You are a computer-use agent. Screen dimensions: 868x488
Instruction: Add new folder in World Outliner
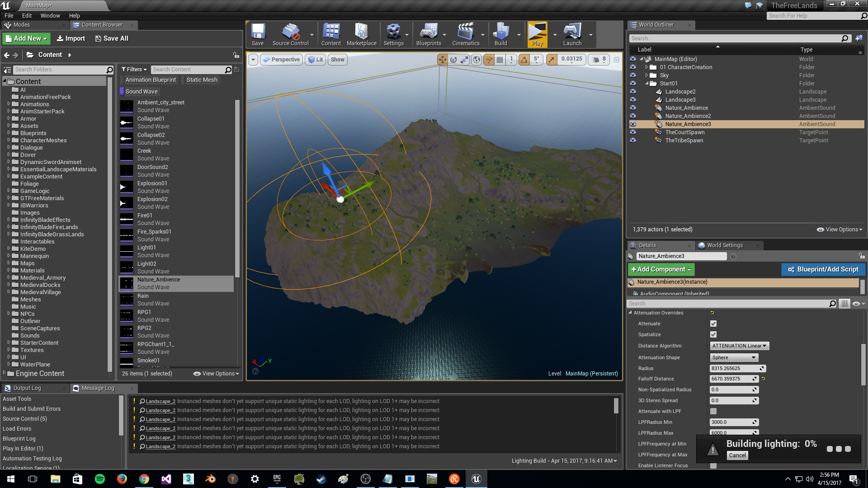pyautogui.click(x=859, y=38)
